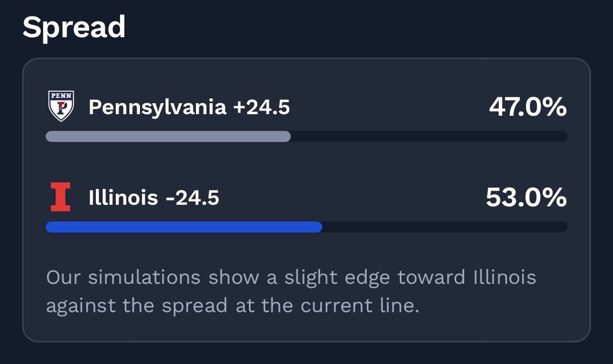Viewport: 613px width, 364px height.
Task: Click the right tip of the blue fill
Action: [x=319, y=227]
